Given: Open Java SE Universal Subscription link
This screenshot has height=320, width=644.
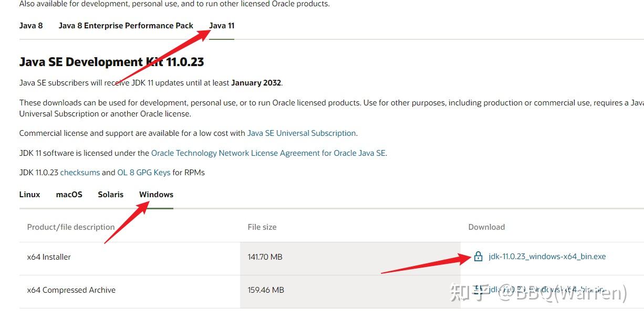Looking at the screenshot, I should point(302,133).
